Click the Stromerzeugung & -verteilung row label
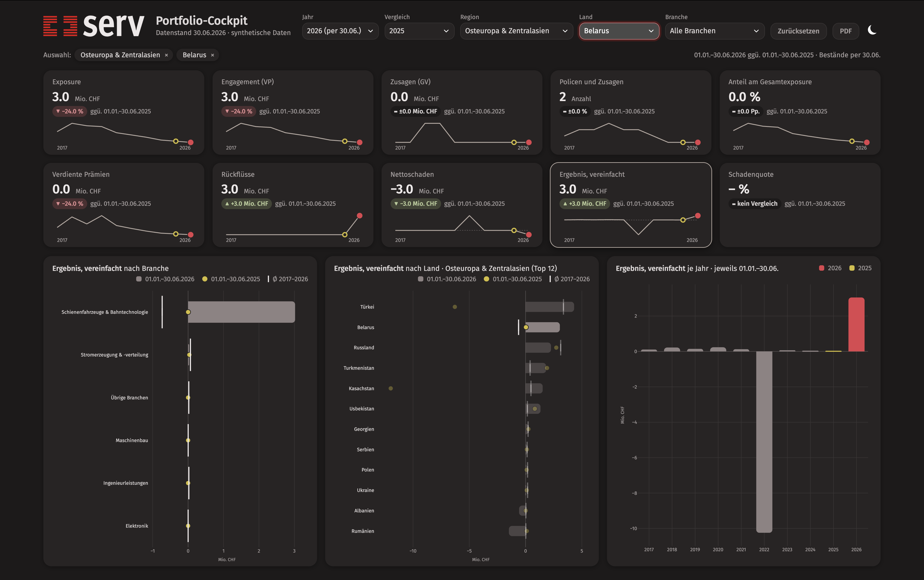 [x=114, y=355]
